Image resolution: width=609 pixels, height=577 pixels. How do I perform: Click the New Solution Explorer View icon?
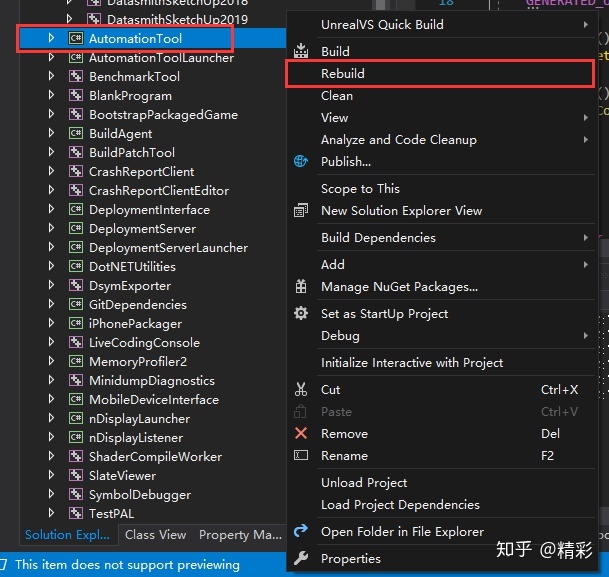[x=301, y=210]
